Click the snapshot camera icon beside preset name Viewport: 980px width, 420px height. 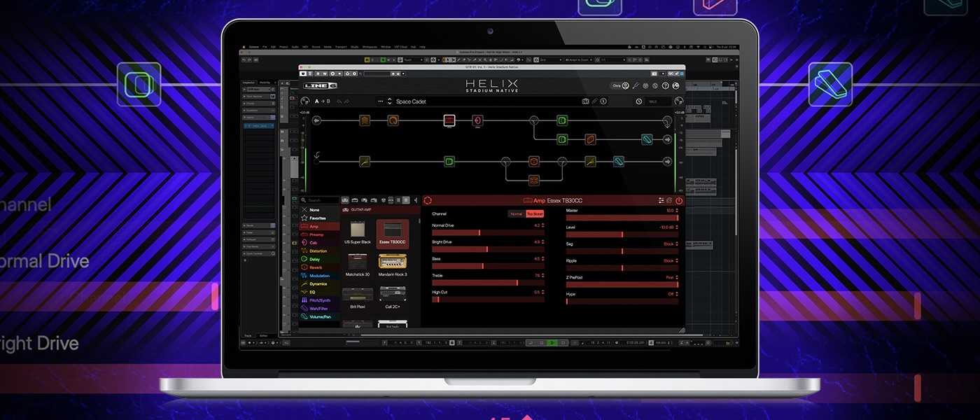tap(585, 101)
